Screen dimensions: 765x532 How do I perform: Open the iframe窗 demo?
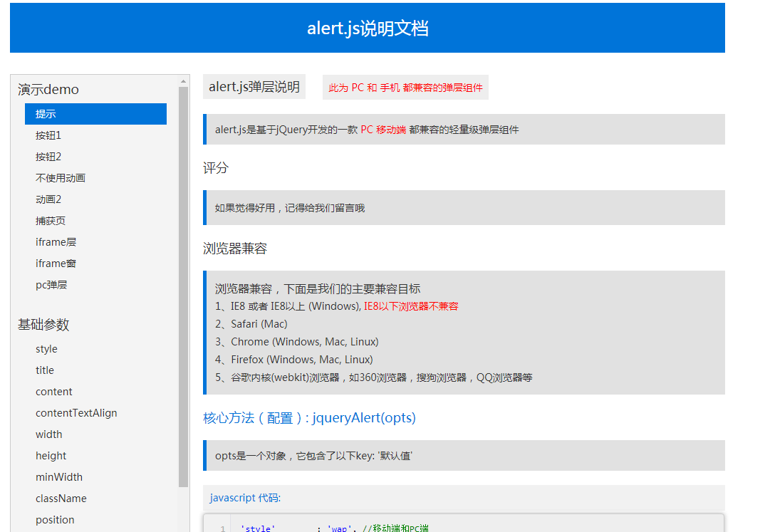(x=56, y=263)
